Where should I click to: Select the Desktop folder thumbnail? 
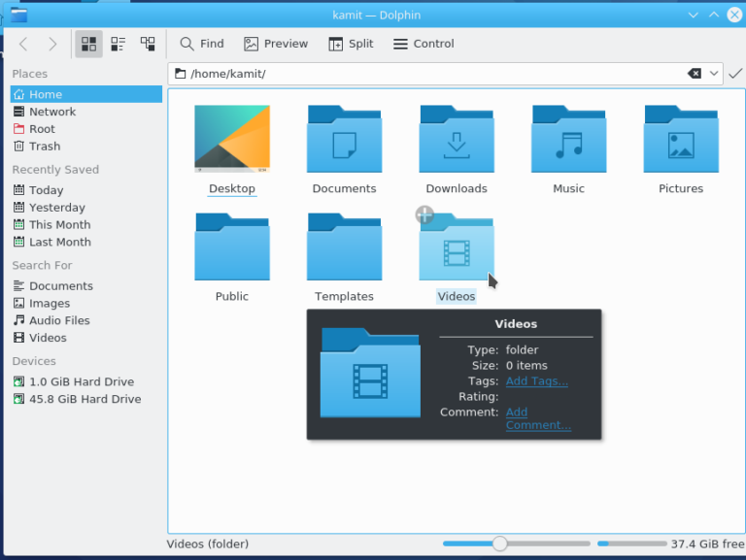232,139
